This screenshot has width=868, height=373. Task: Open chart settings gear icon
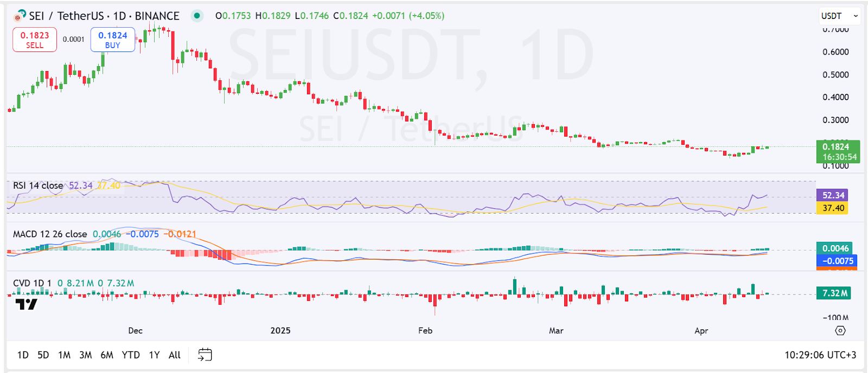click(840, 330)
